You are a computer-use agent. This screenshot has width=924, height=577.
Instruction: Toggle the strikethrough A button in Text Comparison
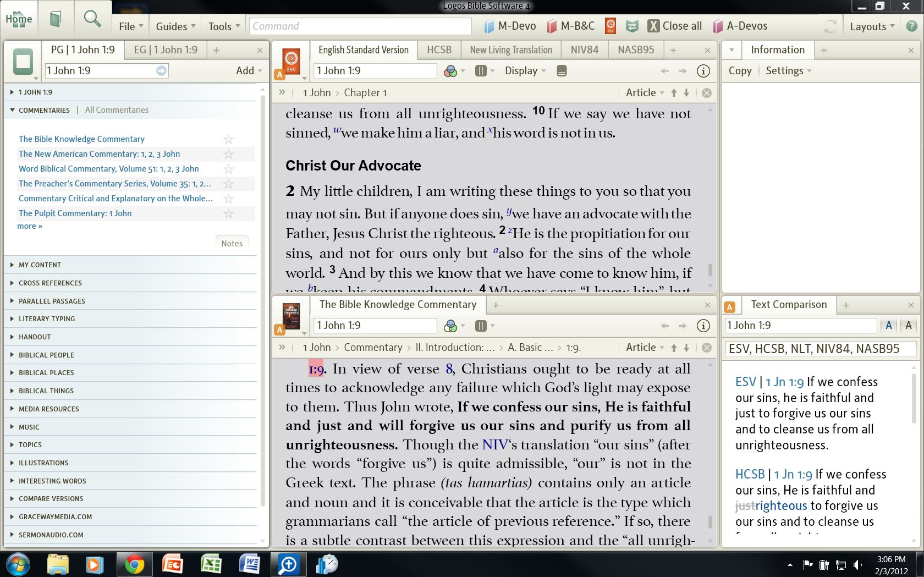click(x=909, y=326)
